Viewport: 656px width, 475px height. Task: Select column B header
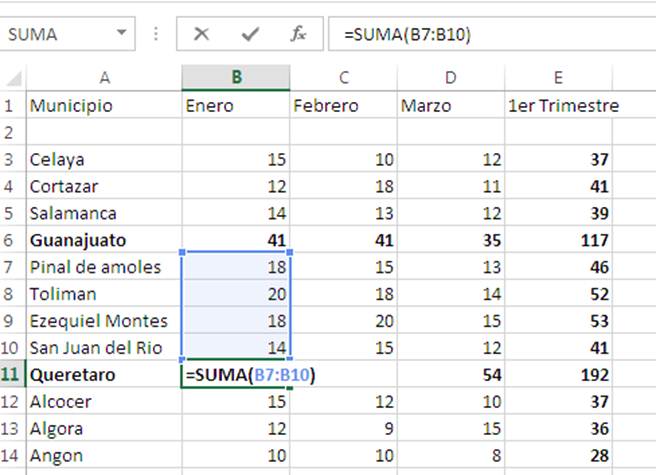point(236,78)
